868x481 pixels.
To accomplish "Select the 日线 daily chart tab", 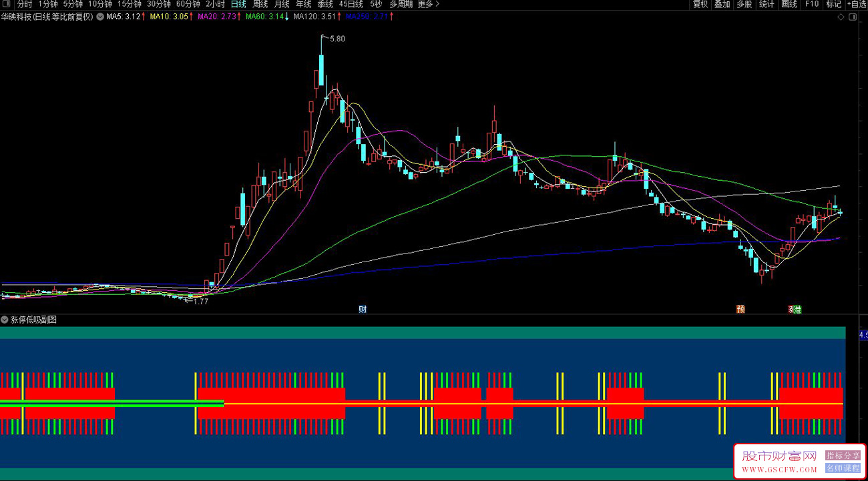I will point(238,4).
